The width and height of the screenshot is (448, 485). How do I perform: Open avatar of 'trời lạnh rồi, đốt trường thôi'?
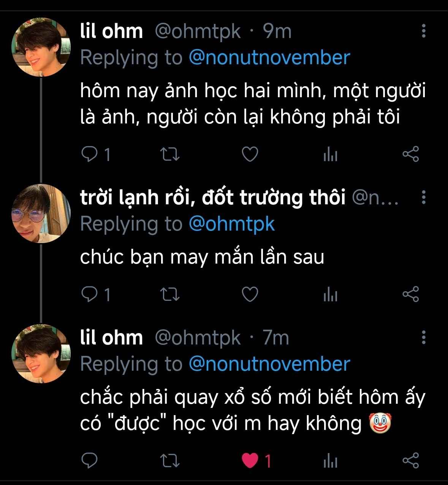click(41, 213)
